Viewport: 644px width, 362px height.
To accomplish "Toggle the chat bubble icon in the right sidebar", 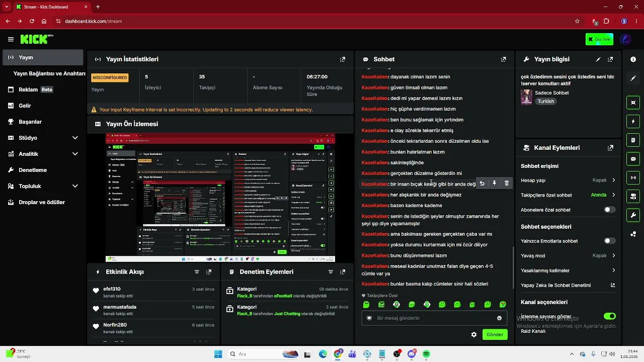I will coord(633,159).
